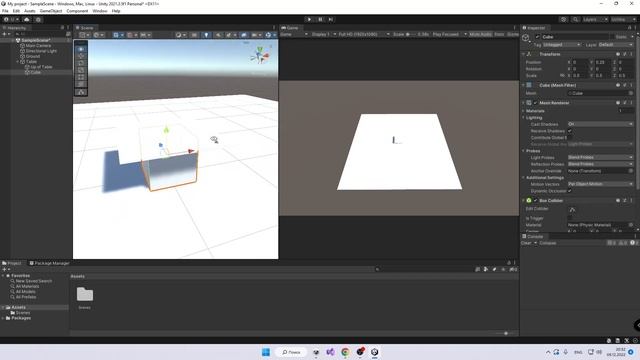
Task: Open the File menu
Action: [5, 11]
